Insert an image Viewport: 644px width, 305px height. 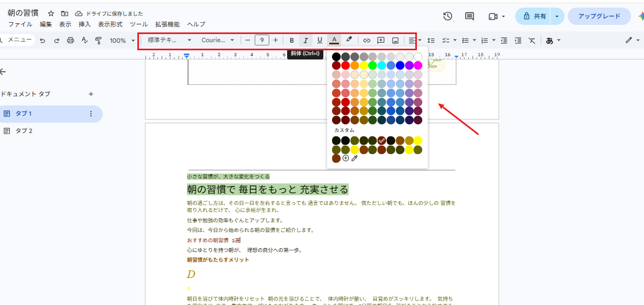[x=395, y=40]
